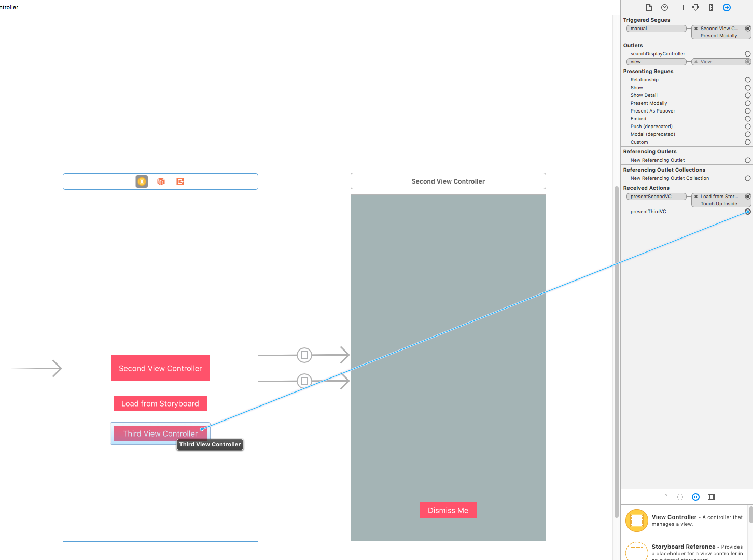Image resolution: width=753 pixels, height=560 pixels.
Task: Remove the Load from Storyboard action connection
Action: click(696, 197)
